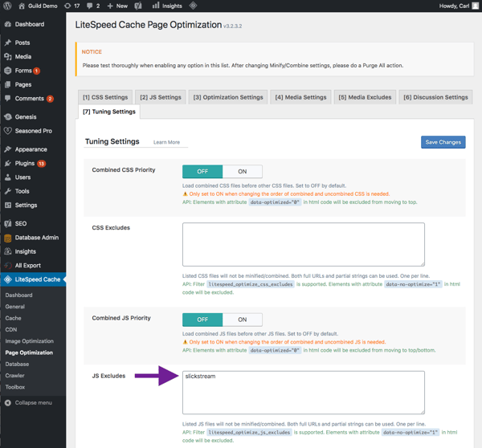Click the plus New content icon
Screen dimensions: 482x448
(x=110, y=6)
